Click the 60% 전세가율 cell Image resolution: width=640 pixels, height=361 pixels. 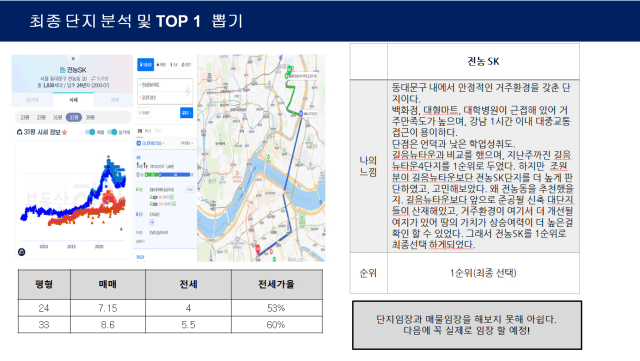coord(277,325)
